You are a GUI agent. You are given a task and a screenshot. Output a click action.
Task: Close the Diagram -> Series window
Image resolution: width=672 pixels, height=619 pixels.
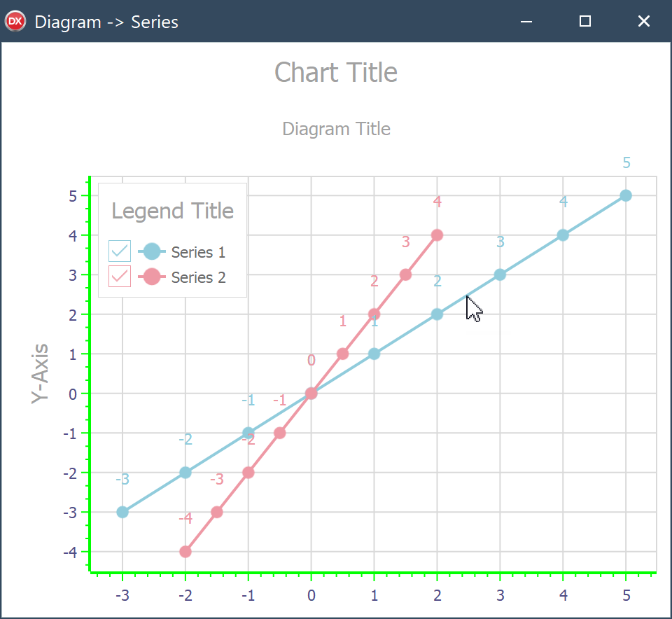click(x=644, y=22)
